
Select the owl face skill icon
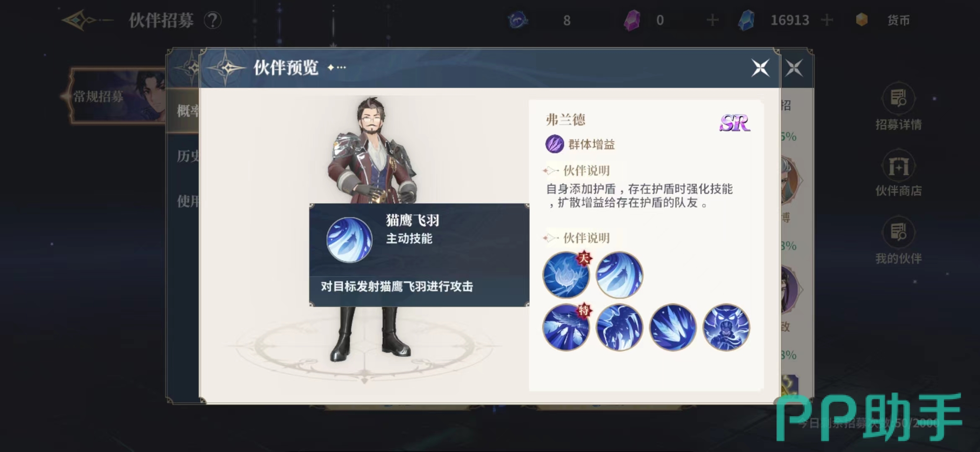pos(726,327)
